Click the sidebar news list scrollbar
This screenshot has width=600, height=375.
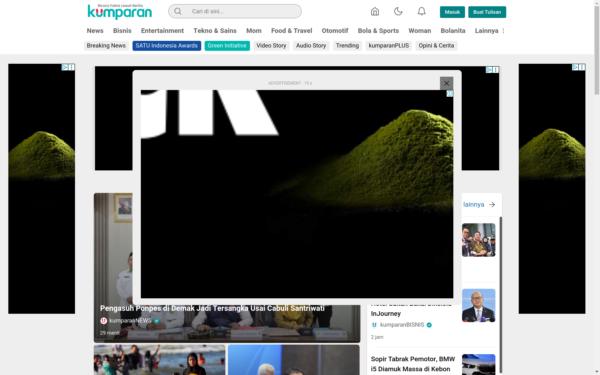tap(500, 295)
